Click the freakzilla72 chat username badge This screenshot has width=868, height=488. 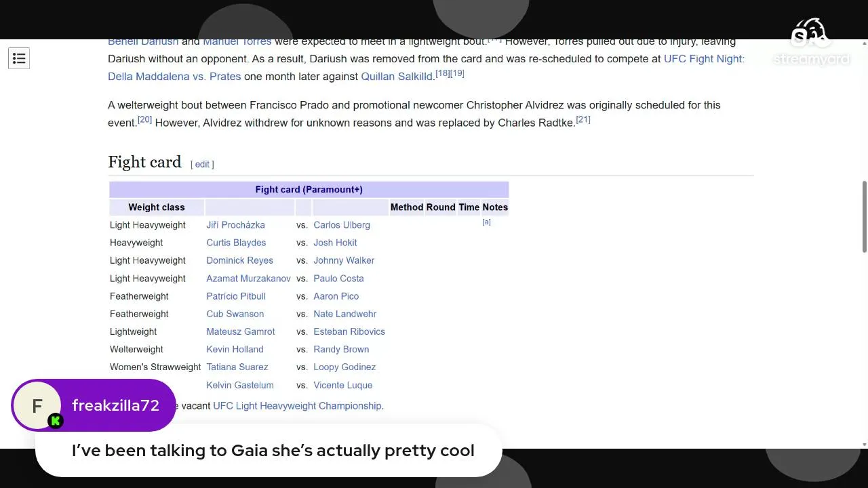(115, 405)
